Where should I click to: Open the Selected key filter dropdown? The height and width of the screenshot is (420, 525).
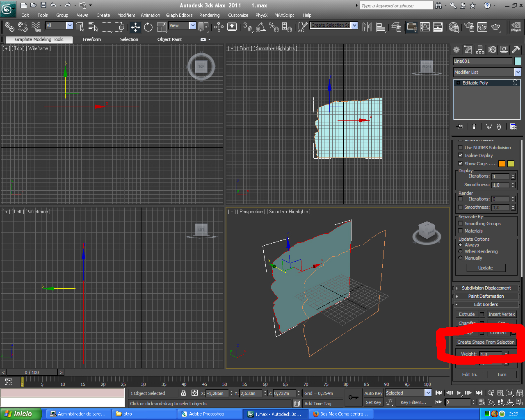(409, 393)
